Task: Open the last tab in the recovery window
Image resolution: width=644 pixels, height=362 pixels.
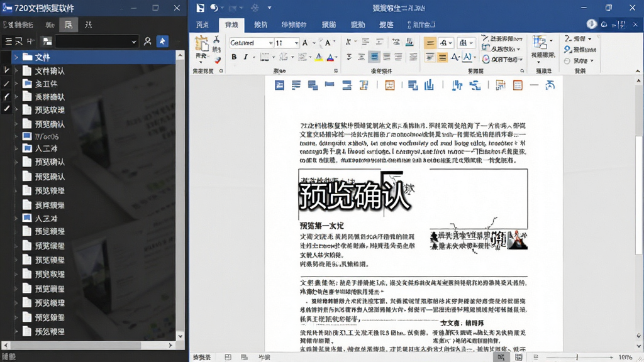Action: coord(88,25)
